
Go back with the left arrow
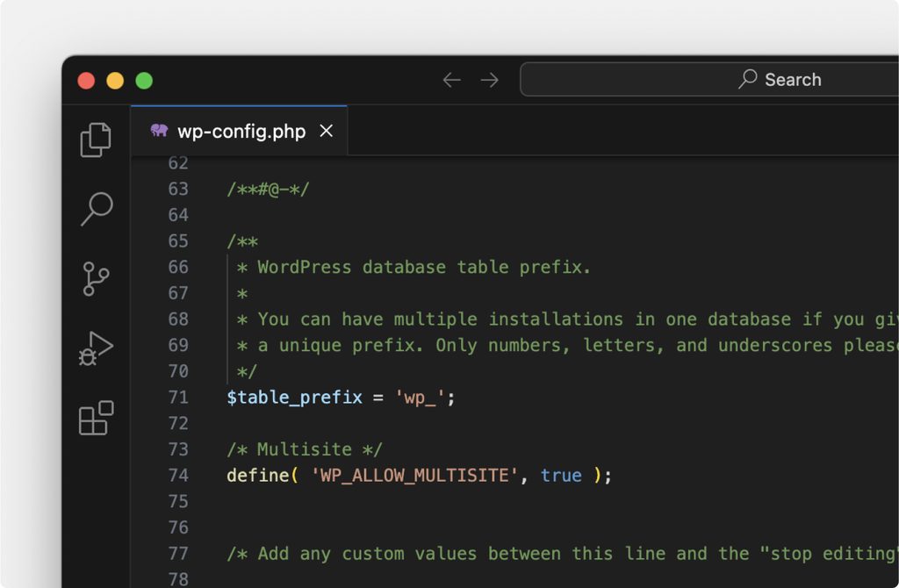pos(452,80)
